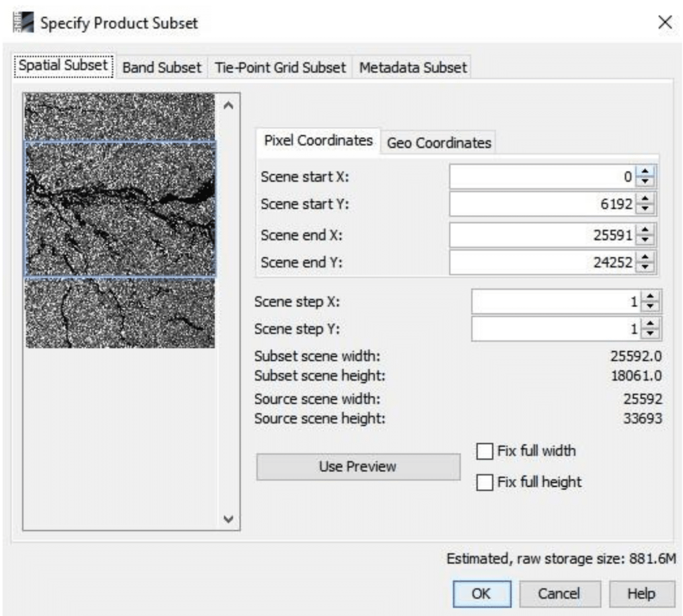This screenshot has width=683, height=616.
Task: Open the Metadata Subset tab
Action: (412, 67)
